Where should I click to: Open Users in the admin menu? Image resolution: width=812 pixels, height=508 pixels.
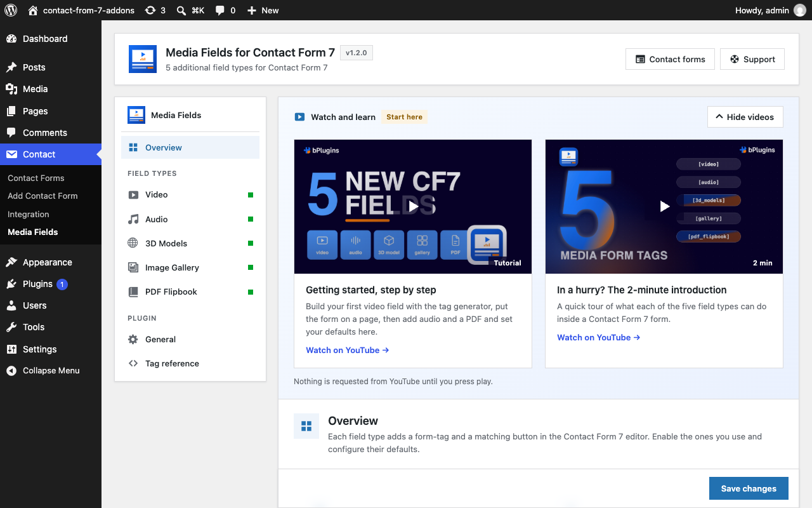point(51,305)
